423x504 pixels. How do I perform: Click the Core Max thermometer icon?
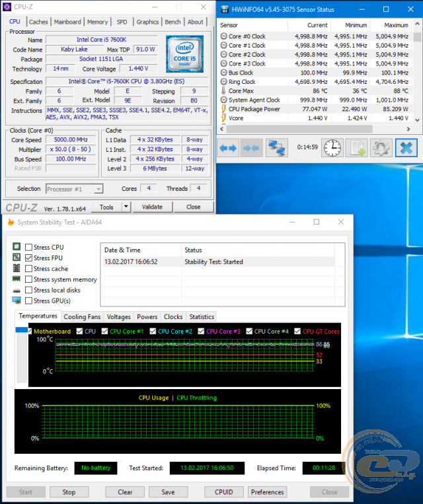[x=223, y=90]
